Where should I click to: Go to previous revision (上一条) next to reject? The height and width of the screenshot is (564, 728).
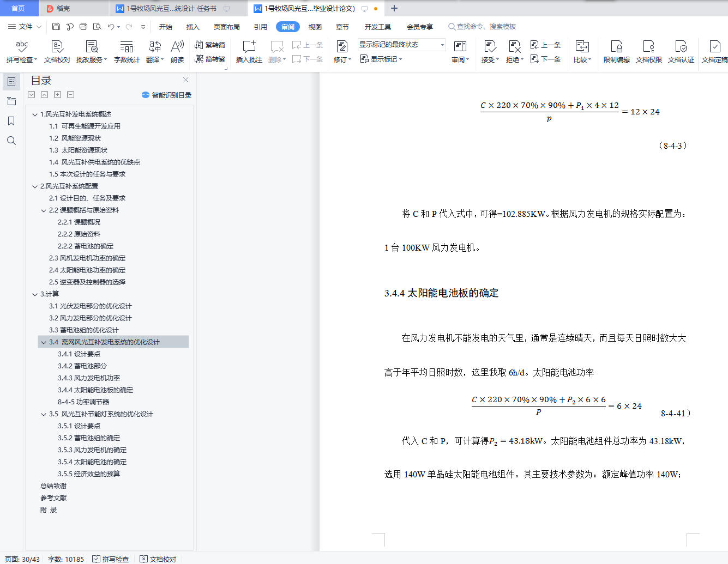(545, 45)
